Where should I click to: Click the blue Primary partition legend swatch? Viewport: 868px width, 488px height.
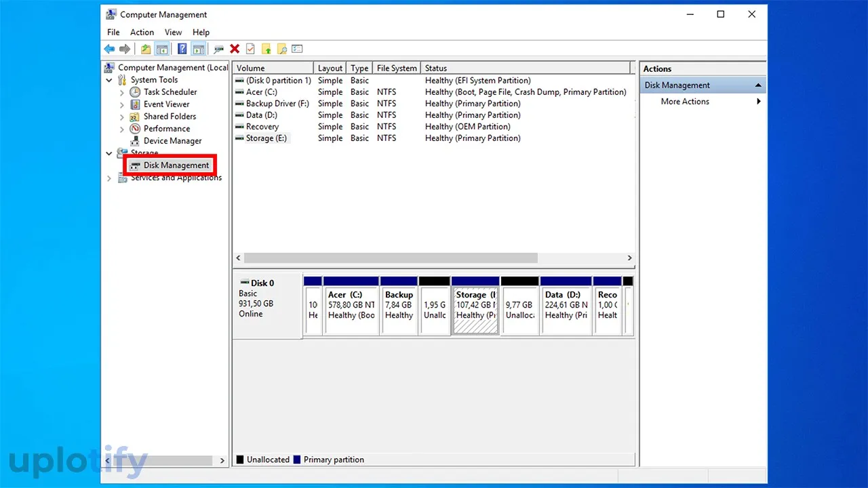pyautogui.click(x=296, y=460)
